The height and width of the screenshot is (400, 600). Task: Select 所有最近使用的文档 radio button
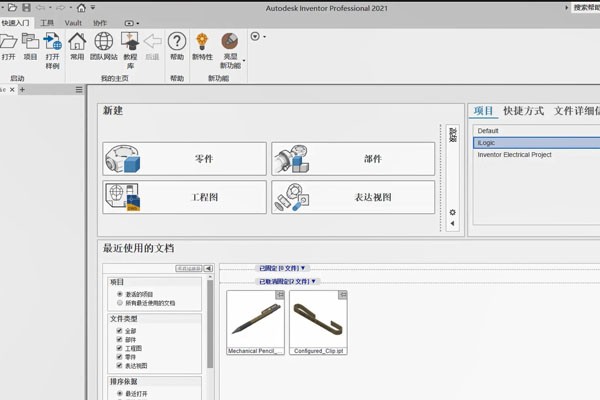click(x=120, y=303)
